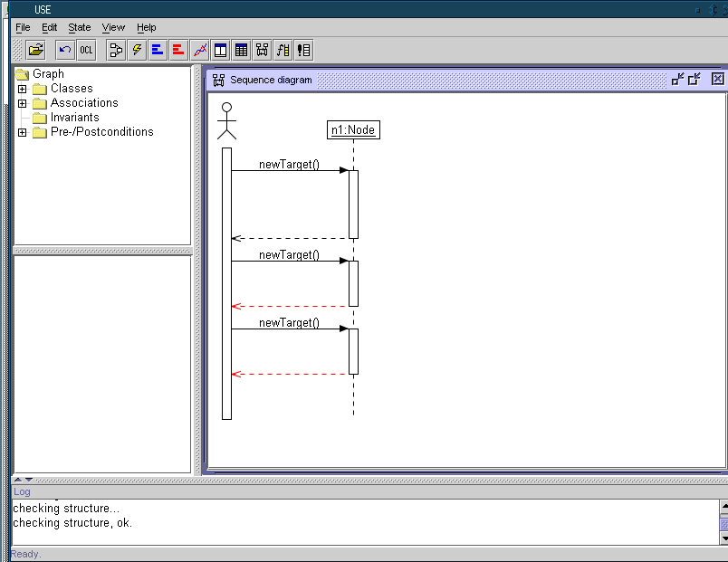Open the OCL expression evaluator
728x562 pixels.
tap(87, 50)
